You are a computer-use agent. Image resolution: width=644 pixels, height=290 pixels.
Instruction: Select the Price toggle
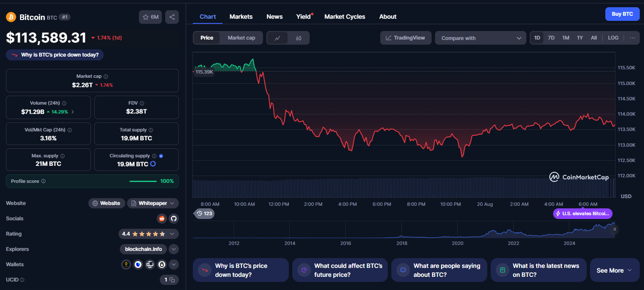pyautogui.click(x=207, y=38)
